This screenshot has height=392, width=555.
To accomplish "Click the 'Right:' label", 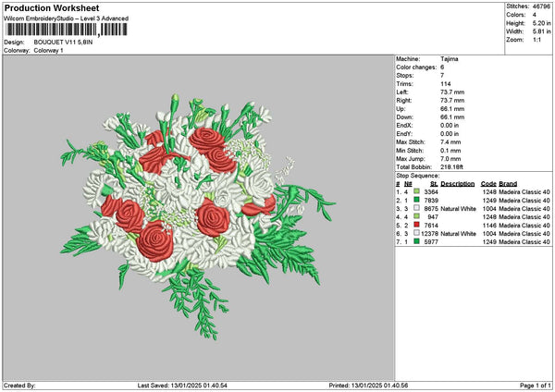I will coord(404,101).
